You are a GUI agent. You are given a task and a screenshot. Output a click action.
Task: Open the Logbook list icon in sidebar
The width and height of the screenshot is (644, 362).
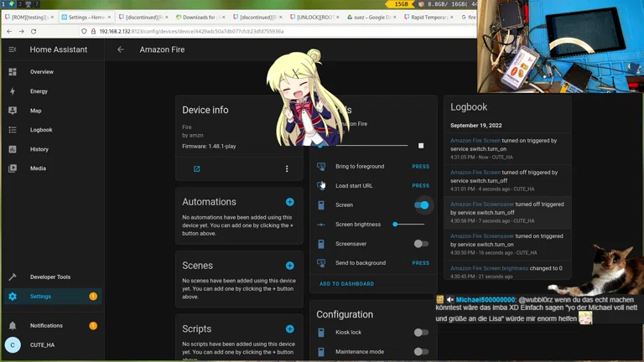click(13, 130)
